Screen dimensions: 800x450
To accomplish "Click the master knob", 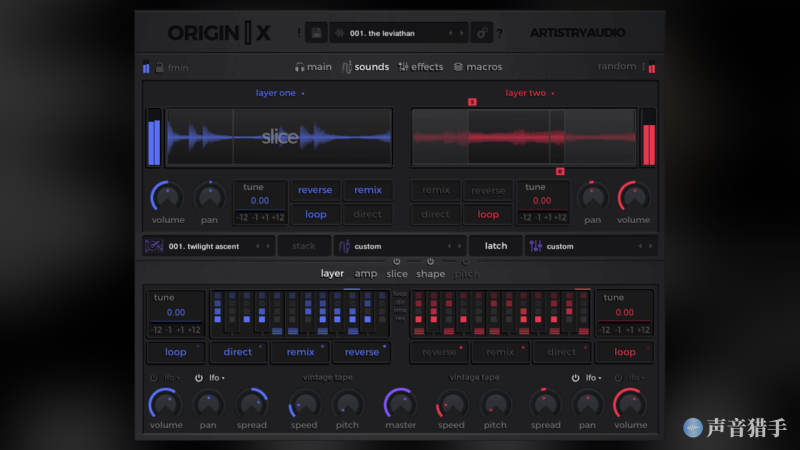I will (x=401, y=405).
